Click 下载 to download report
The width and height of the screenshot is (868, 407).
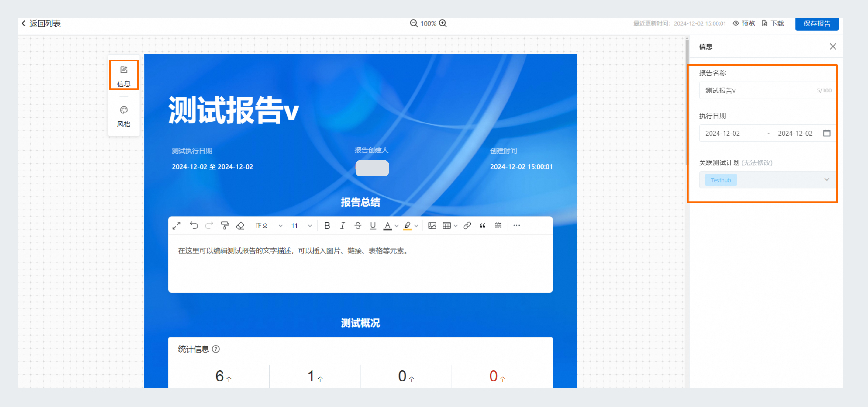pos(773,23)
